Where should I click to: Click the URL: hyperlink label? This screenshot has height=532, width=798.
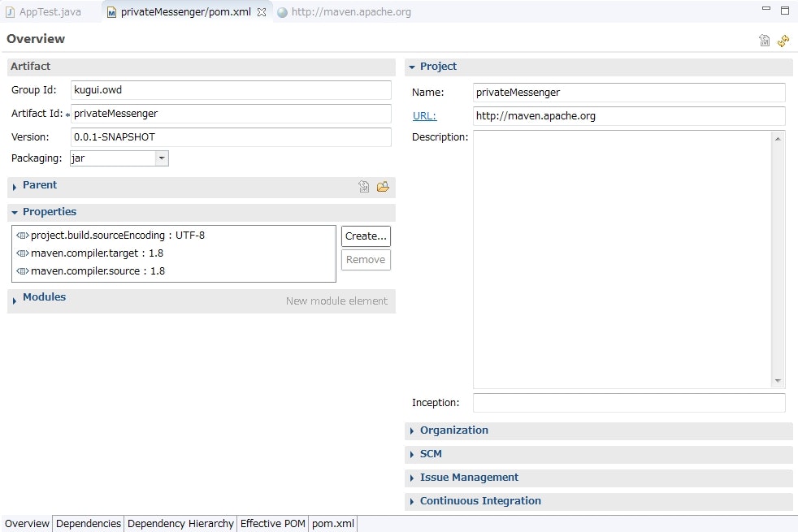tap(424, 116)
